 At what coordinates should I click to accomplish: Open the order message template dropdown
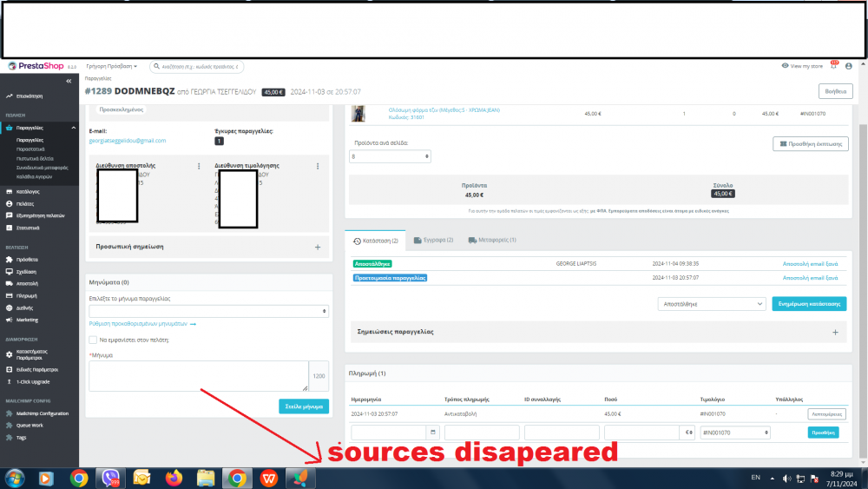point(208,311)
